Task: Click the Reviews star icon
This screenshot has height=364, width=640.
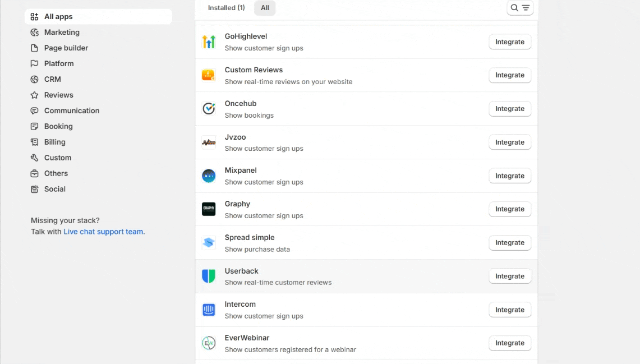Action: click(x=34, y=95)
